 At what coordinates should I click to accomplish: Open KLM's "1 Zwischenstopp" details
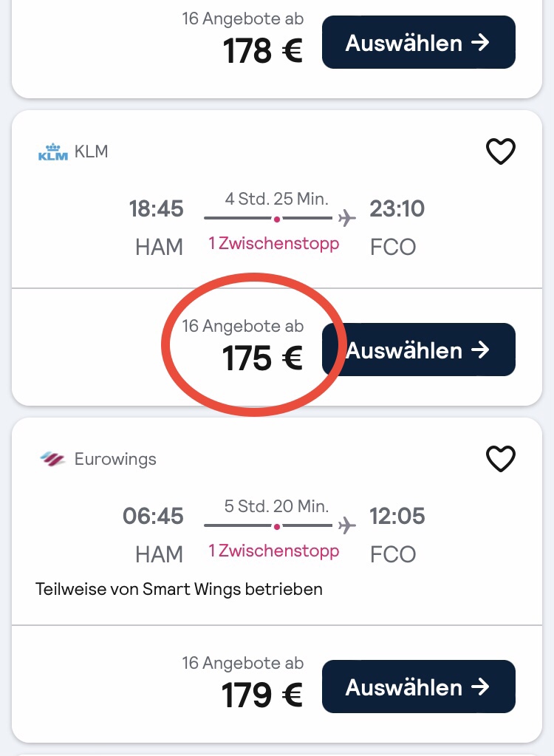coord(274,243)
